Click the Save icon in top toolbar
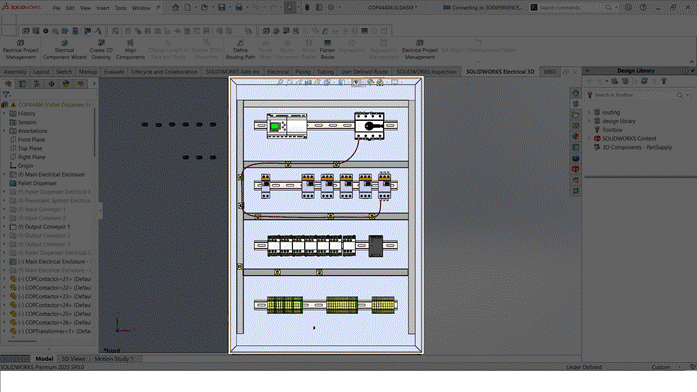 [221, 8]
